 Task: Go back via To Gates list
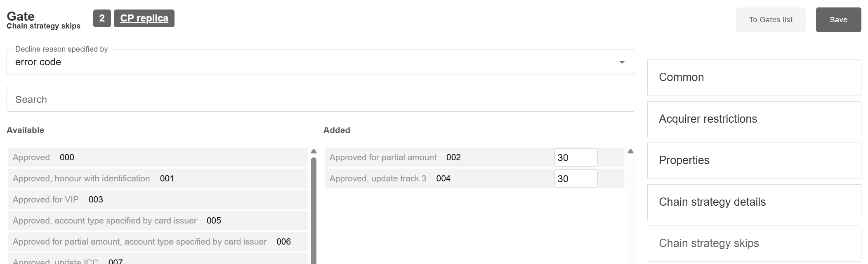point(770,20)
